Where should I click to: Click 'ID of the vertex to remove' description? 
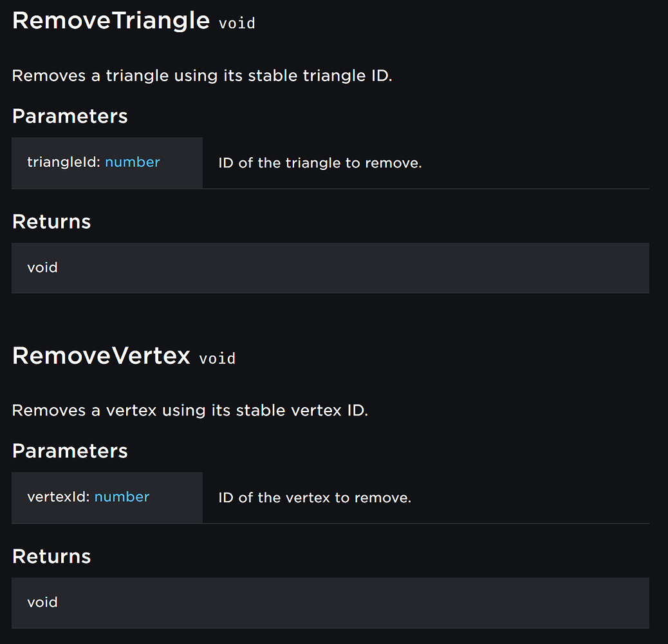(x=315, y=497)
